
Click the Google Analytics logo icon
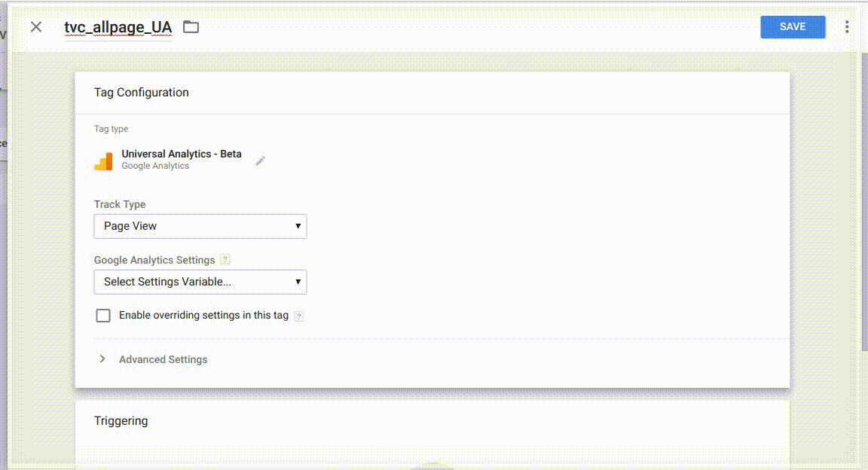pos(103,161)
